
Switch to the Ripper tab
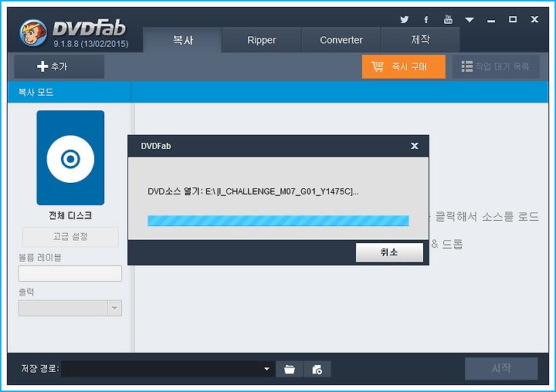pyautogui.click(x=262, y=39)
